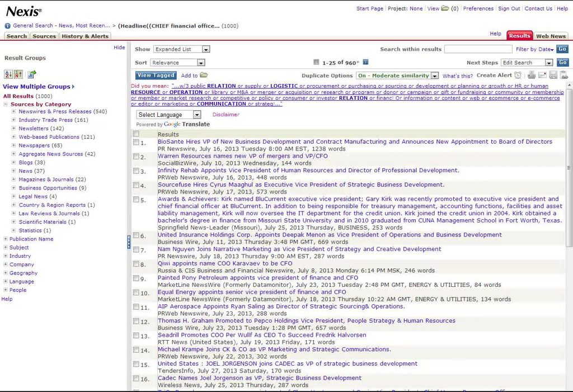Switch to the Sources tab

[44, 36]
